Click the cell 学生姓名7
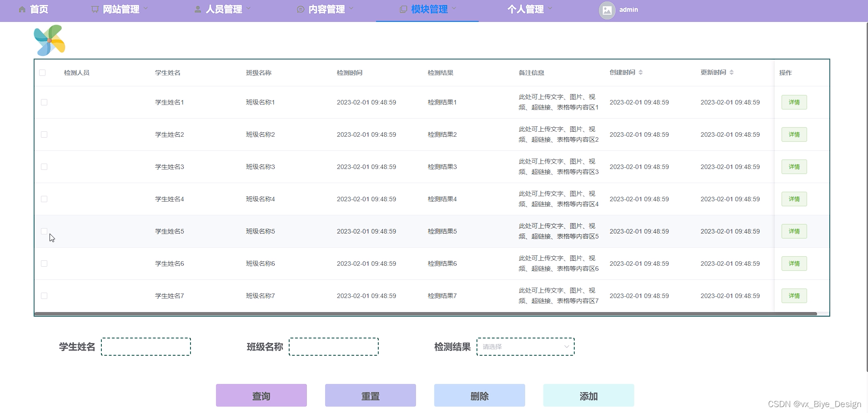Screen dimensions: 868x413 pos(170,296)
